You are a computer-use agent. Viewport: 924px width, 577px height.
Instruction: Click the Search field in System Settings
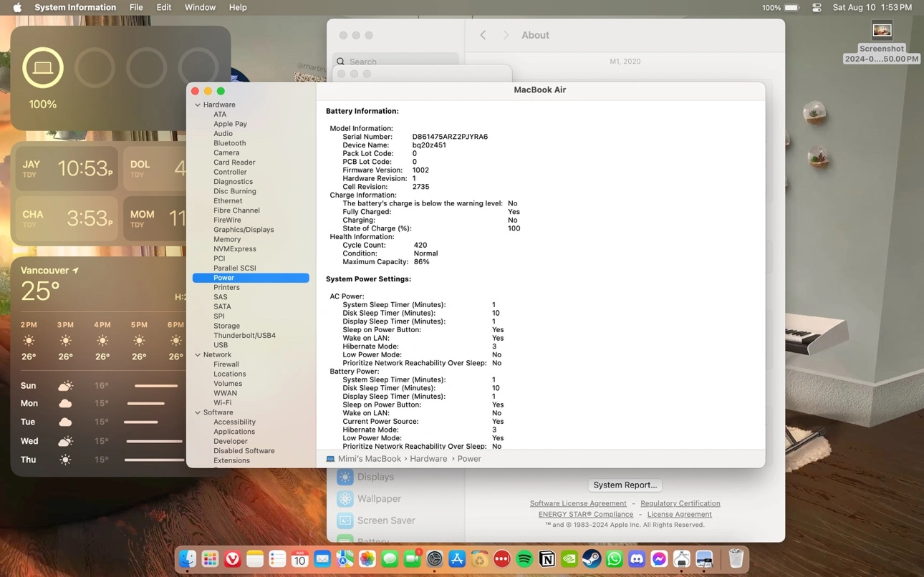click(x=395, y=62)
